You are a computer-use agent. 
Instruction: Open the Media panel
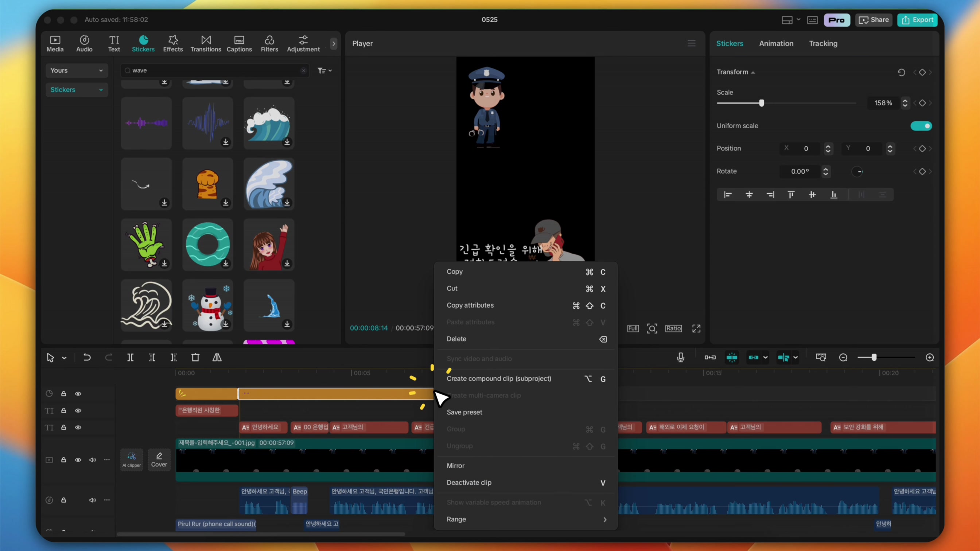click(55, 43)
